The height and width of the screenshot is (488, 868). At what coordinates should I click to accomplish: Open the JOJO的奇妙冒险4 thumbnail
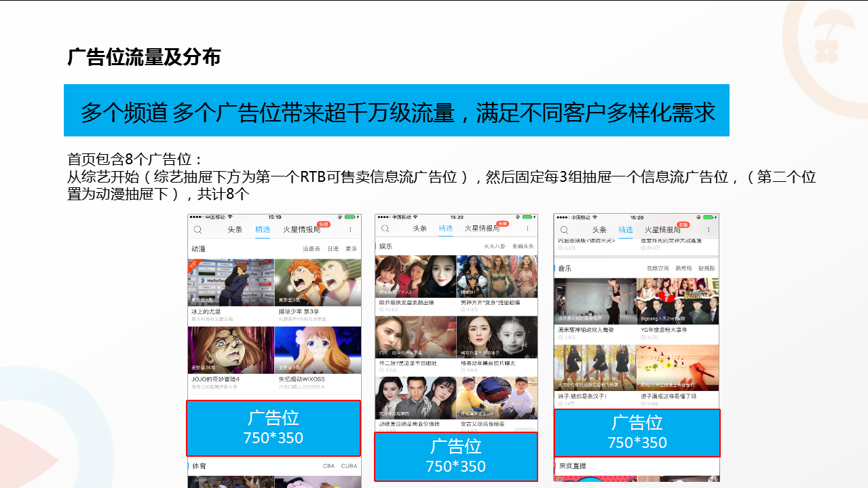(231, 350)
